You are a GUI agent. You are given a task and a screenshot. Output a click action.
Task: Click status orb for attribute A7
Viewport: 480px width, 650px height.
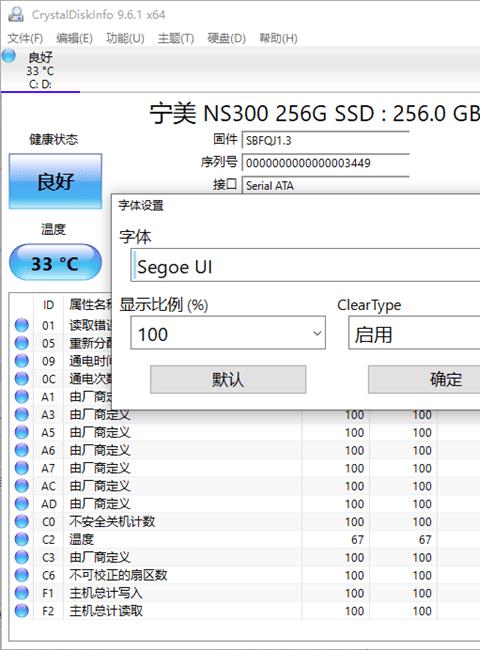point(22,468)
